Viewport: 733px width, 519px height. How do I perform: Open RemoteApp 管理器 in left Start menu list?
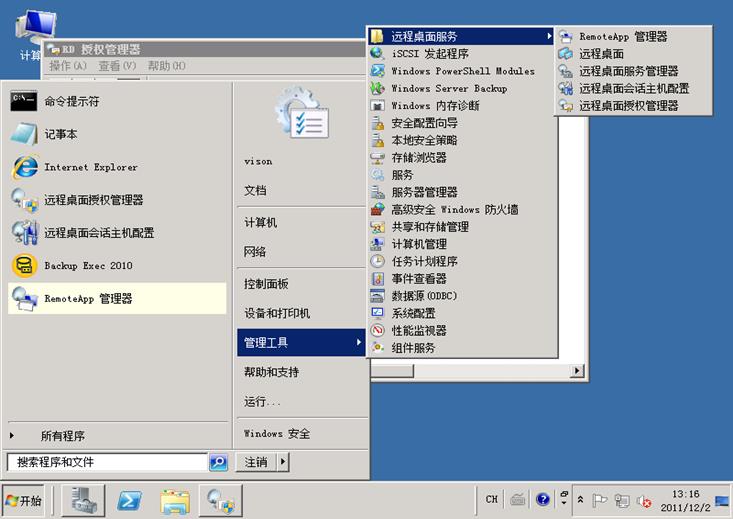pos(117,298)
